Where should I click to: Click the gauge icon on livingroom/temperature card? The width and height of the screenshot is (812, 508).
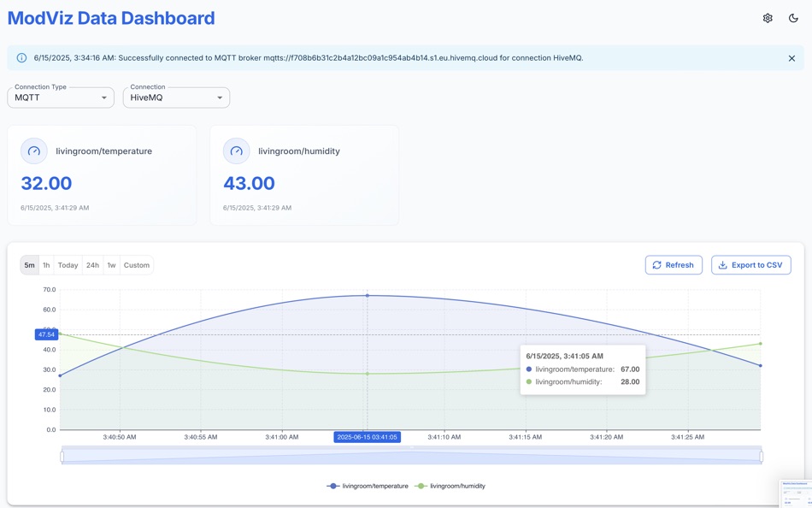[33, 151]
